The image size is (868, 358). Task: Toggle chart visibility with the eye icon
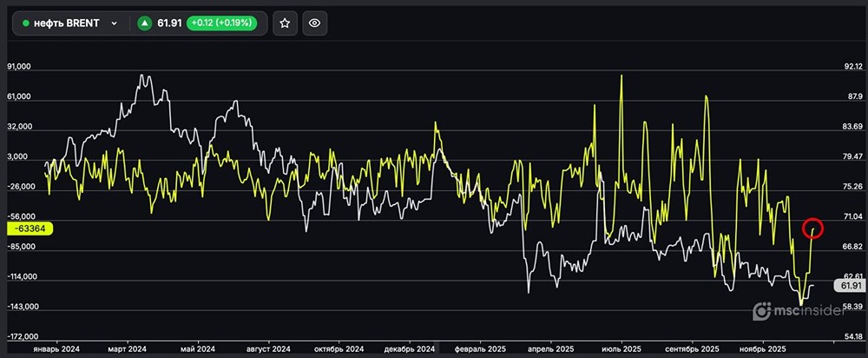click(x=314, y=23)
